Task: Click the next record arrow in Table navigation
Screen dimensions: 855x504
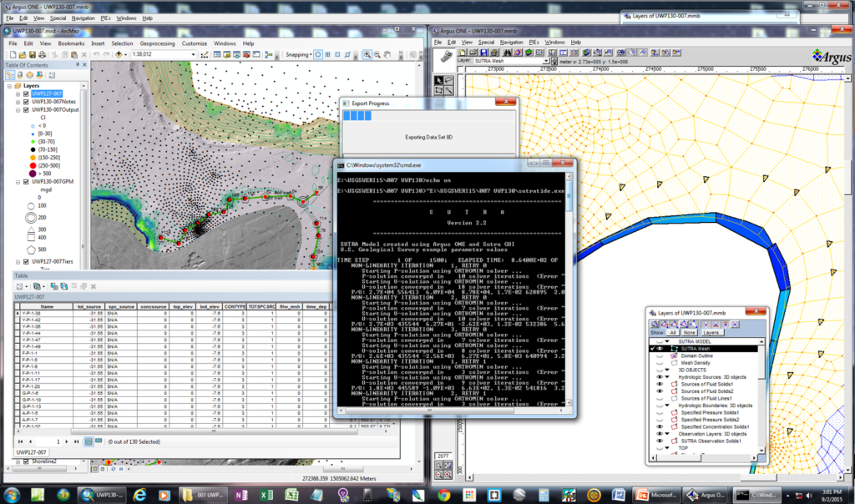Action: pyautogui.click(x=67, y=442)
